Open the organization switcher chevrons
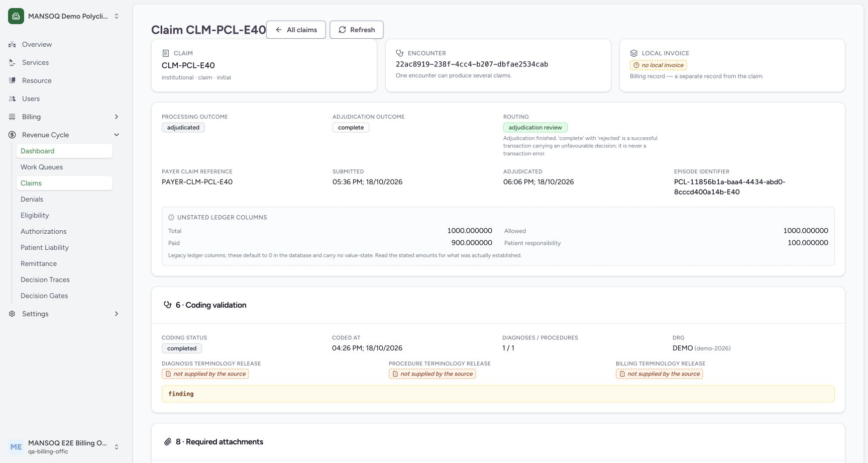This screenshot has width=868, height=463. 117,16
